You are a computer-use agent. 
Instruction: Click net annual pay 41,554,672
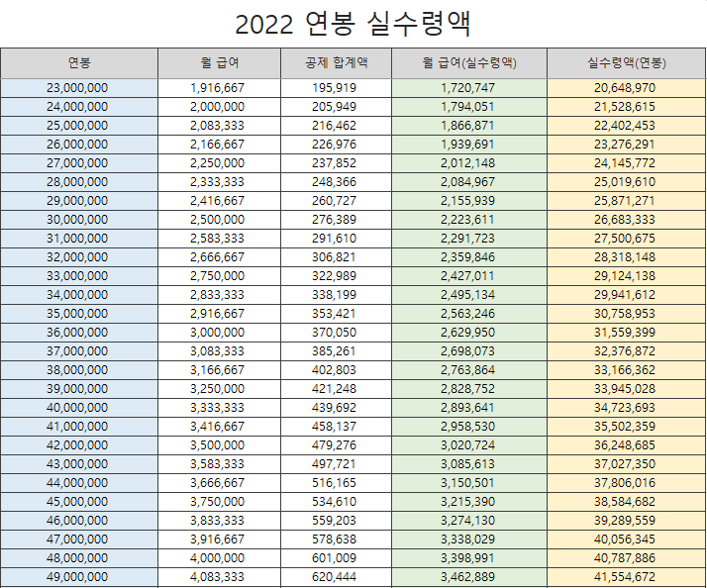(625, 577)
